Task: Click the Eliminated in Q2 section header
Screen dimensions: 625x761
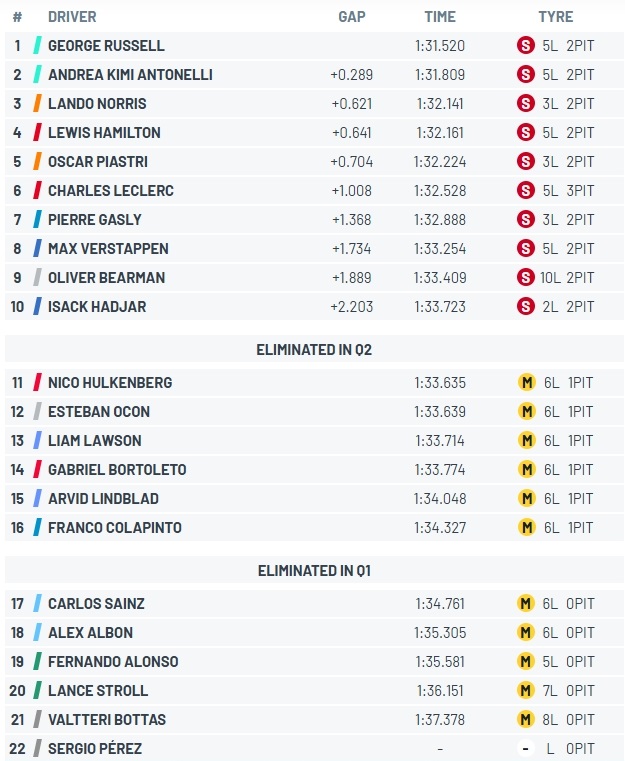Action: coord(314,349)
